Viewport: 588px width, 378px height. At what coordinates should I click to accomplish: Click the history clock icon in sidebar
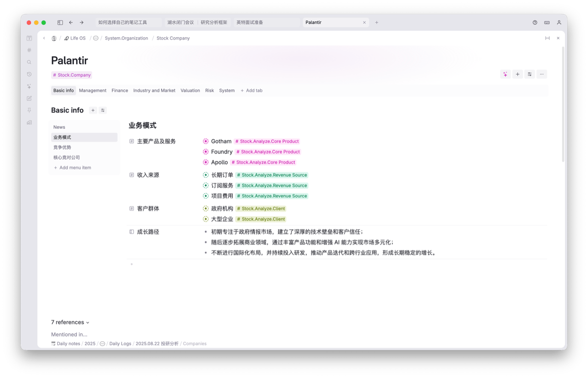pos(29,74)
